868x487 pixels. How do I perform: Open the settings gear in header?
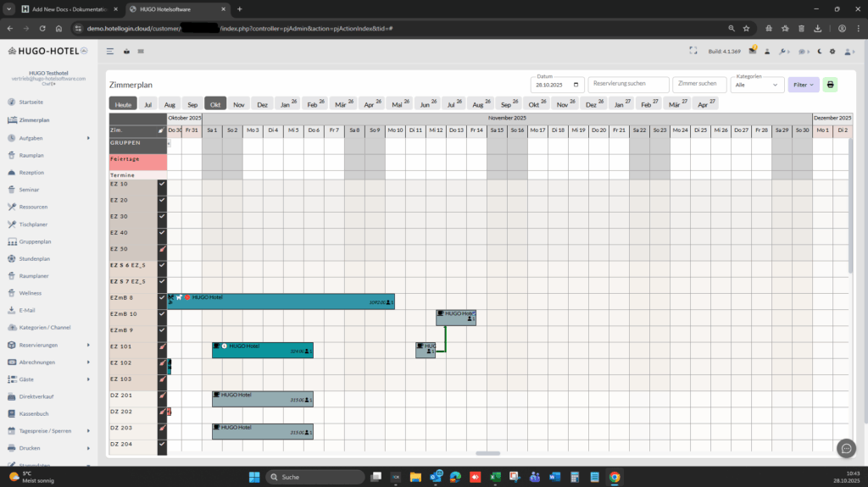click(832, 51)
